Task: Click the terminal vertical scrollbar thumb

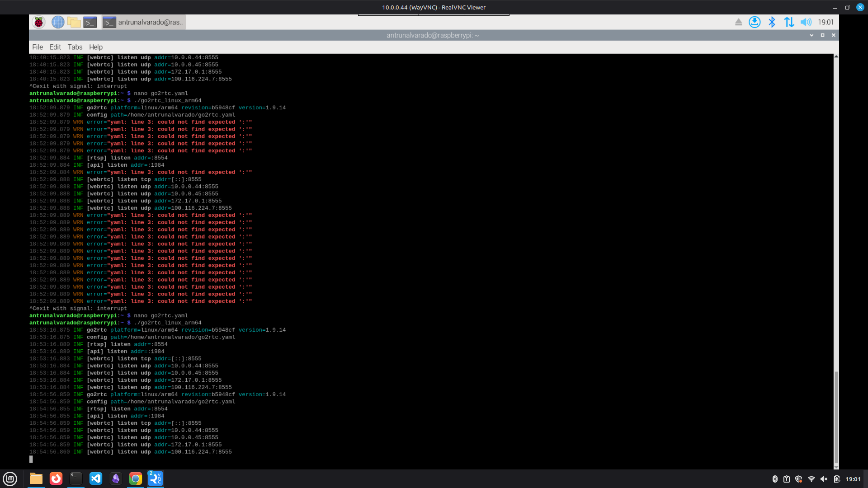Action: (x=836, y=418)
